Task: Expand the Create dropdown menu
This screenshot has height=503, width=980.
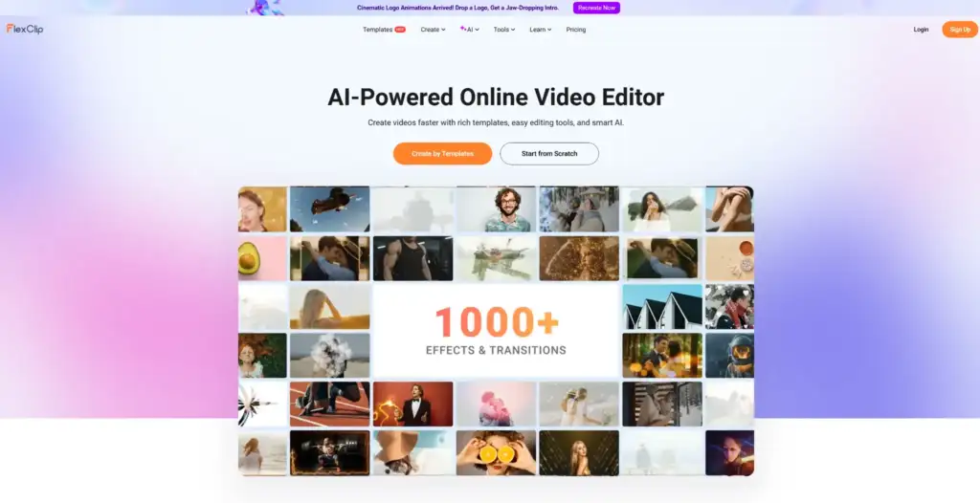Action: (x=433, y=30)
